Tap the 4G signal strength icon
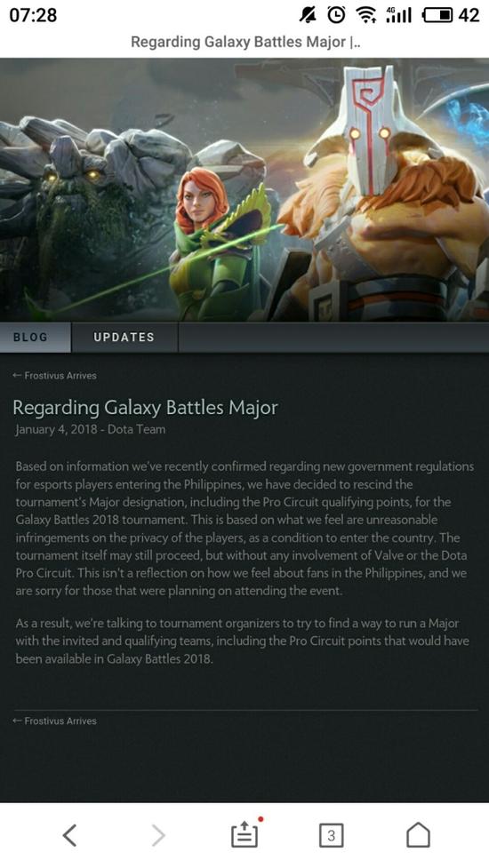This screenshot has height=868, width=489. point(398,15)
